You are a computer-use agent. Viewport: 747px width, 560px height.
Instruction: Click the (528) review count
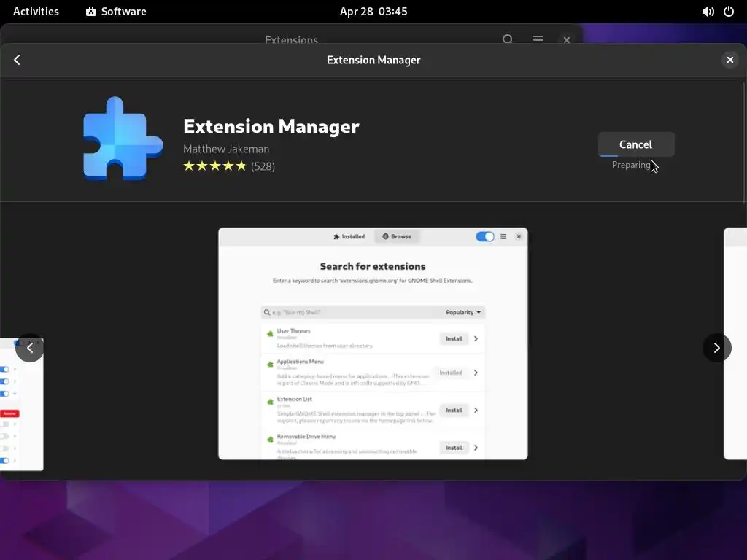263,166
